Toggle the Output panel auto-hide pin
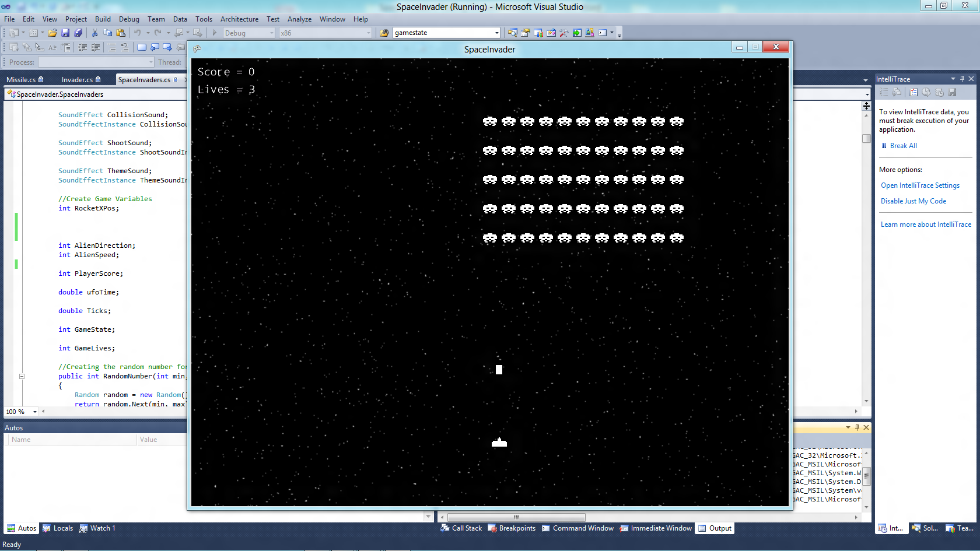The height and width of the screenshot is (551, 980). tap(857, 427)
